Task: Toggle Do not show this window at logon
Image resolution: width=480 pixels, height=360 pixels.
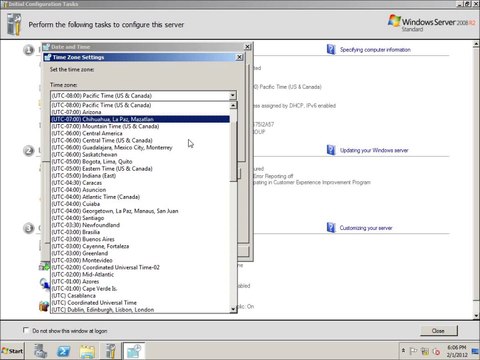Action: coord(26,330)
